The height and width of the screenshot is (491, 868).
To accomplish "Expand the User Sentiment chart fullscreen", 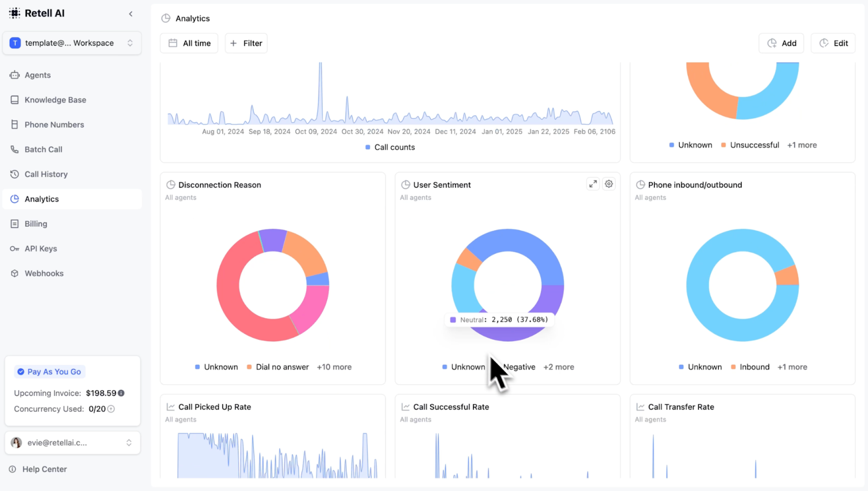I will coord(593,184).
